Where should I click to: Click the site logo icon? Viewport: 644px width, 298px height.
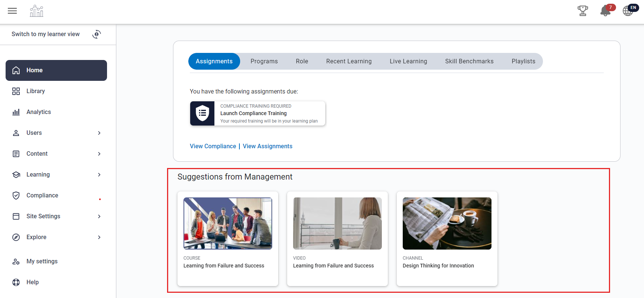point(37,11)
